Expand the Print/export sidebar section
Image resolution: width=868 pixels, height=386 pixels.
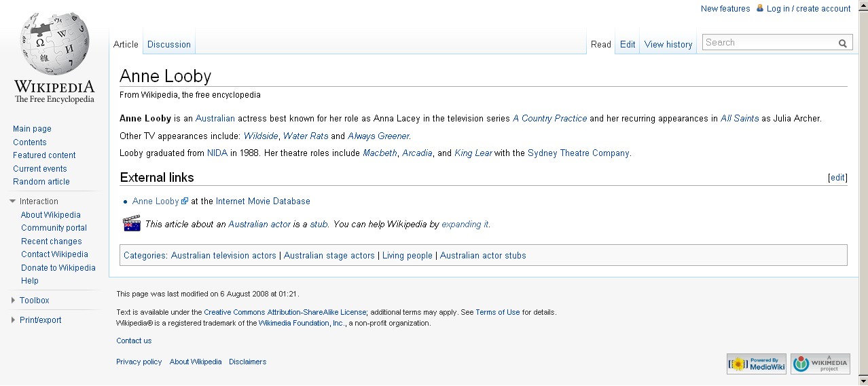click(x=13, y=320)
